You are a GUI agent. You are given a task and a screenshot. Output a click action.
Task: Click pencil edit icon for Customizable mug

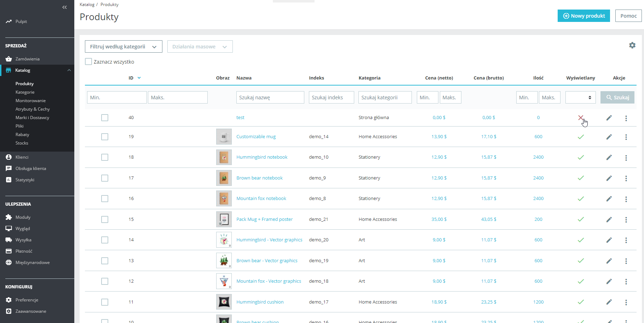[609, 137]
